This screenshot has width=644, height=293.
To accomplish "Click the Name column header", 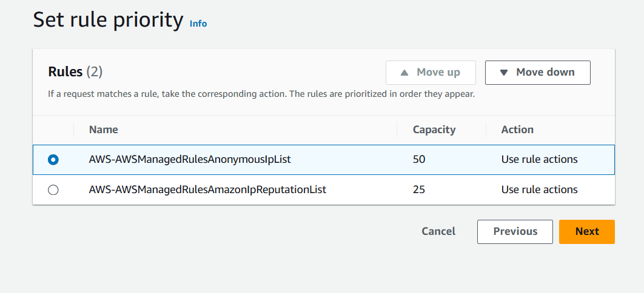I will pos(103,130).
